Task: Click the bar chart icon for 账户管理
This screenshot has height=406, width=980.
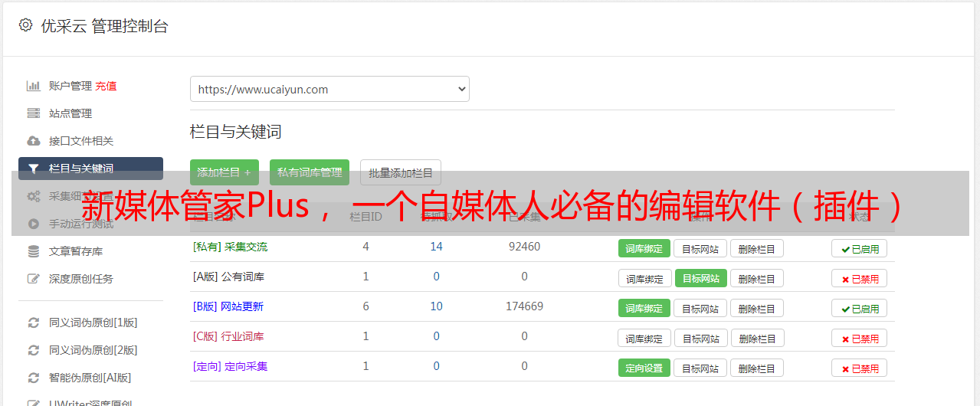Action: pos(33,86)
